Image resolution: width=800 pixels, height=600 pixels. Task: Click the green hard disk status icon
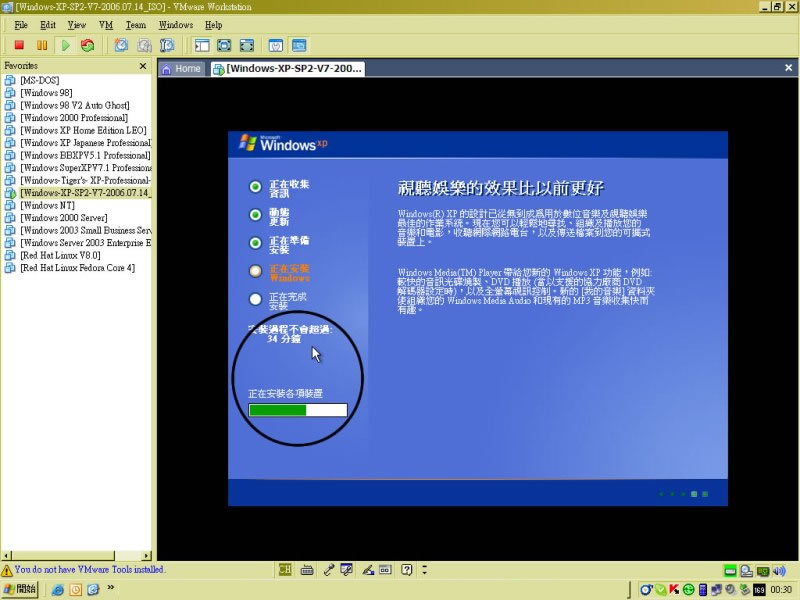click(x=731, y=571)
